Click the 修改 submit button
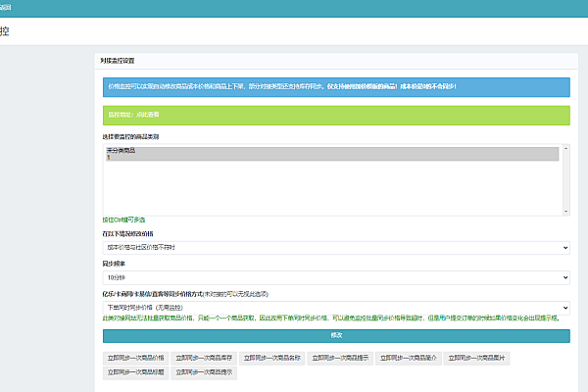588x392 pixels. [336, 335]
